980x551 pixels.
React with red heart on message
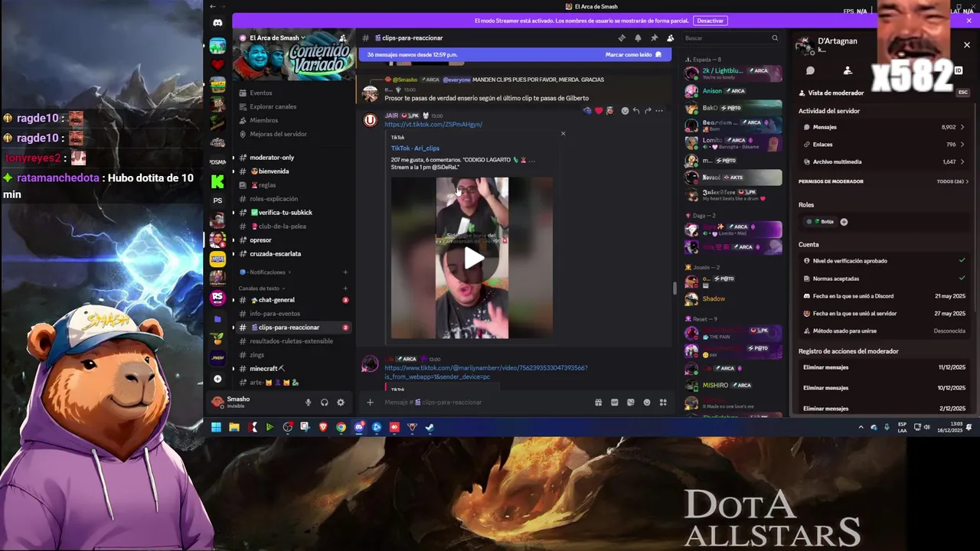[599, 110]
